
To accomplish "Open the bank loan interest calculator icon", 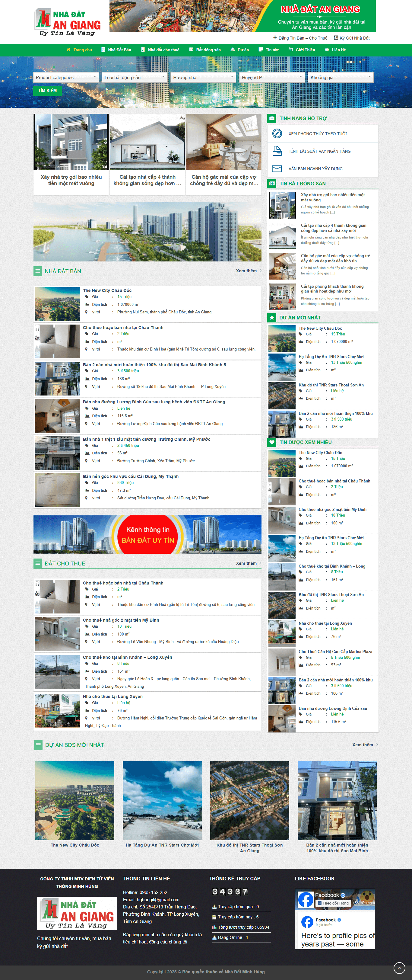I will click(277, 151).
